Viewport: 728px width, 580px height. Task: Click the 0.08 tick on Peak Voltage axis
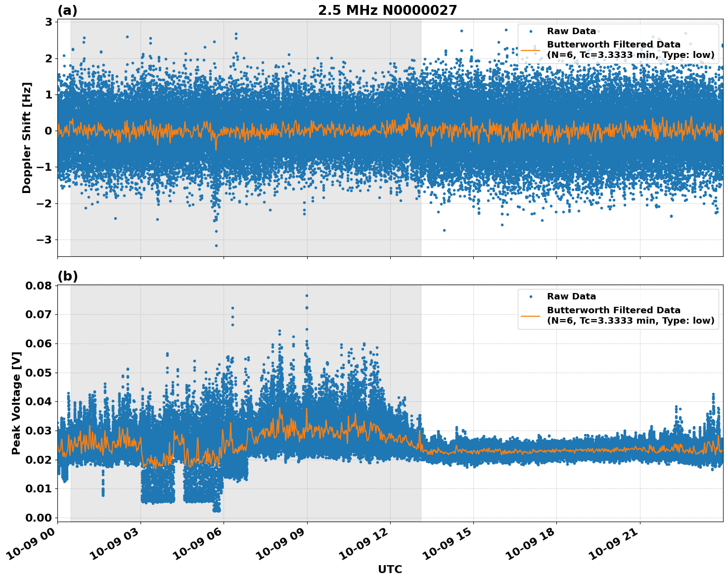[x=41, y=286]
